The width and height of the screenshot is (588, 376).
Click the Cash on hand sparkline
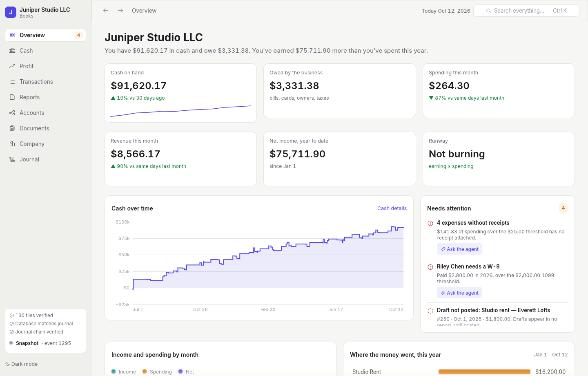tap(180, 111)
